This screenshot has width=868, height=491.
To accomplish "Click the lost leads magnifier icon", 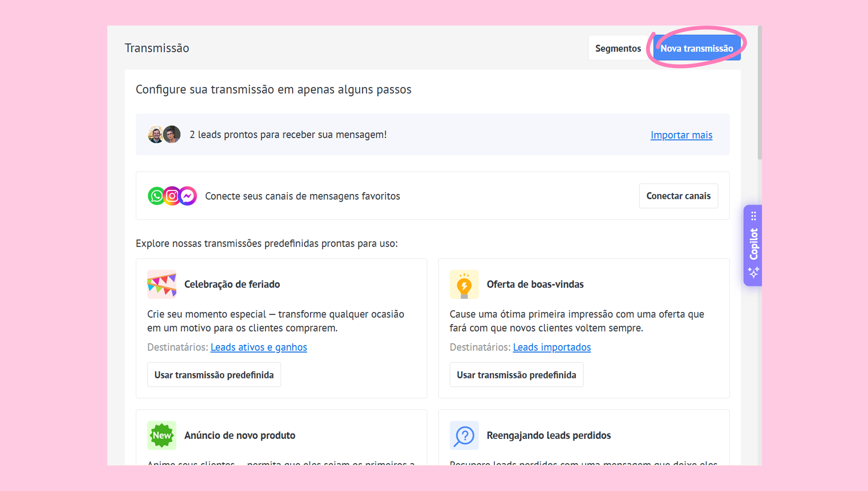I will pos(464,435).
